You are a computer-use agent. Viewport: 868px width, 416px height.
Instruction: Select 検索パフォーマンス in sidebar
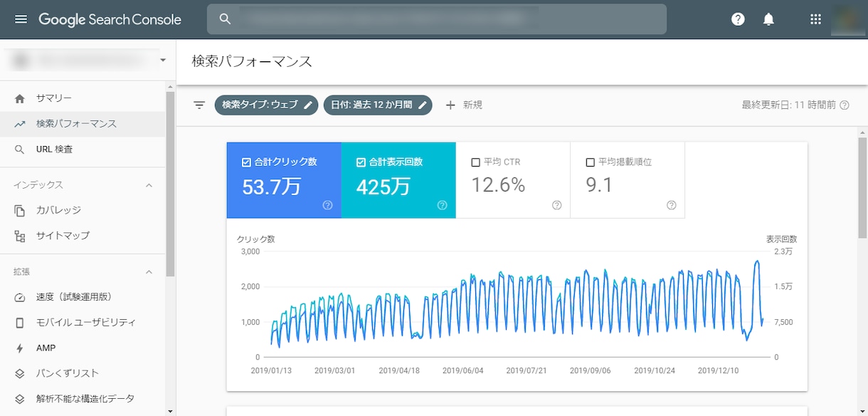pyautogui.click(x=83, y=124)
